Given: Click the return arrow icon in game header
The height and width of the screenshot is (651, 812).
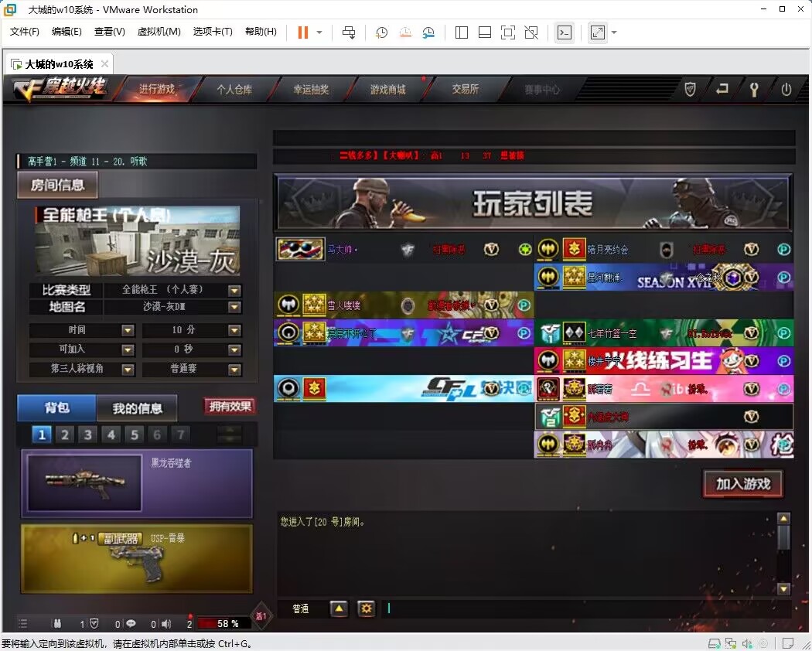Looking at the screenshot, I should 722,90.
